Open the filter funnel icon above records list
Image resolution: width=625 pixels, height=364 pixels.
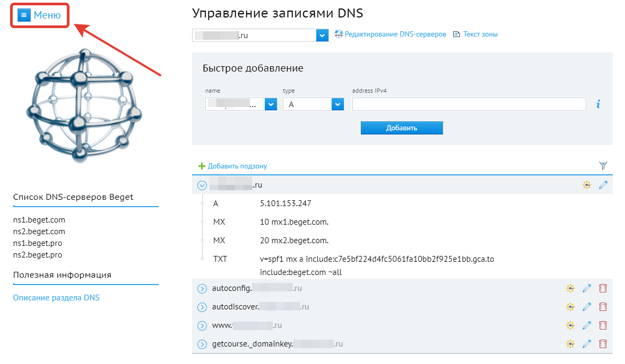coord(603,166)
